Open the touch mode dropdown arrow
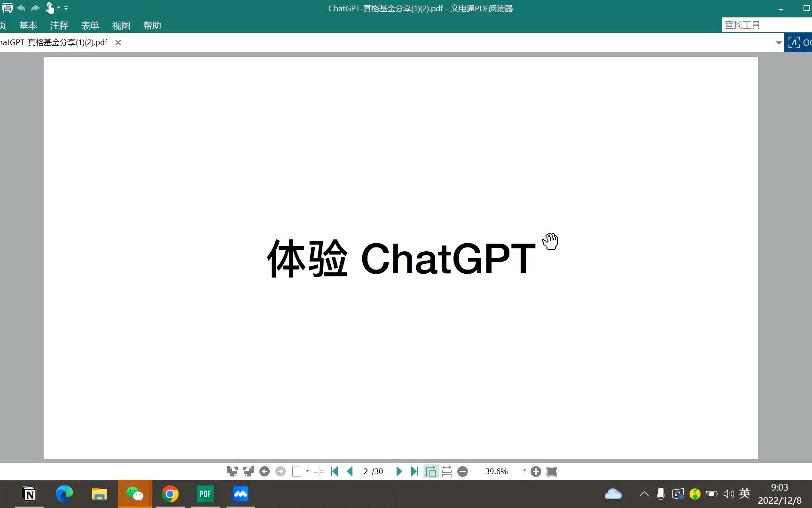This screenshot has height=508, width=812. (x=59, y=8)
